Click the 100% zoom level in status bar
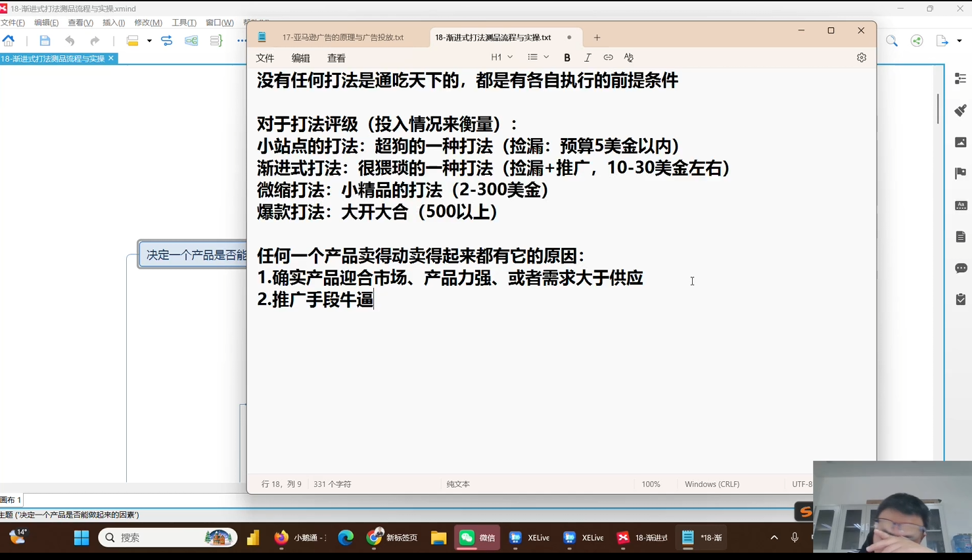Image resolution: width=972 pixels, height=560 pixels. point(651,484)
